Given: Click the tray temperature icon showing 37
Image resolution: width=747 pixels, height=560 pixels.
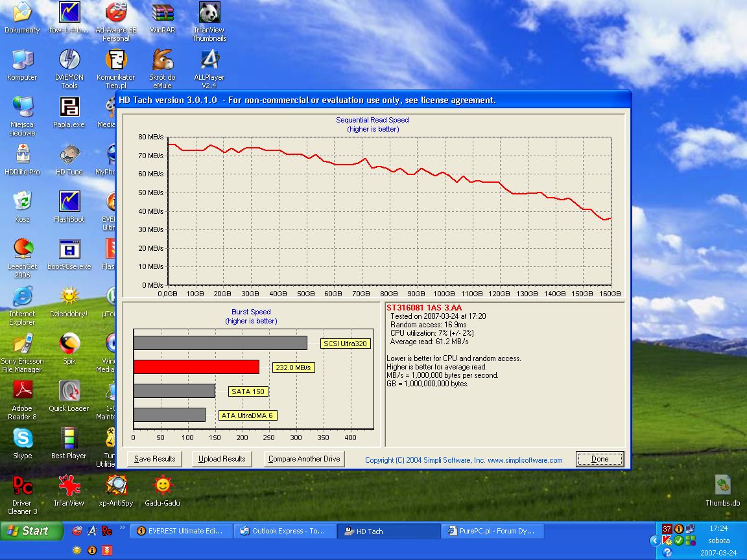Looking at the screenshot, I should click(x=667, y=529).
